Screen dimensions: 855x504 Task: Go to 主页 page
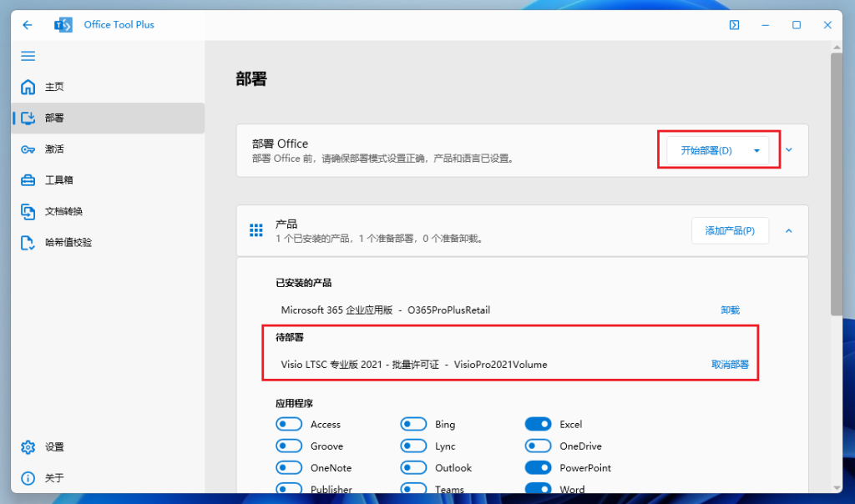(109, 87)
